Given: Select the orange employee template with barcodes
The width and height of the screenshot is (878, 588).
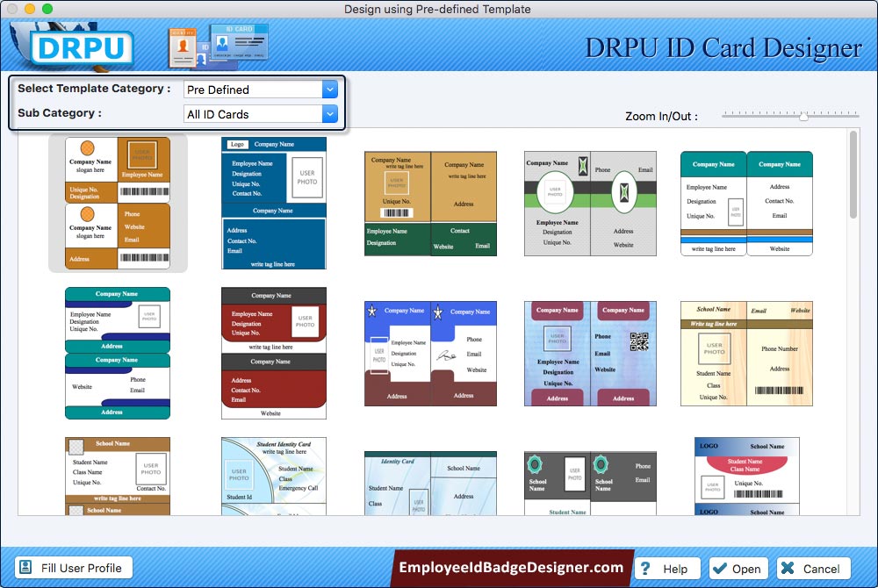Looking at the screenshot, I should (118, 203).
